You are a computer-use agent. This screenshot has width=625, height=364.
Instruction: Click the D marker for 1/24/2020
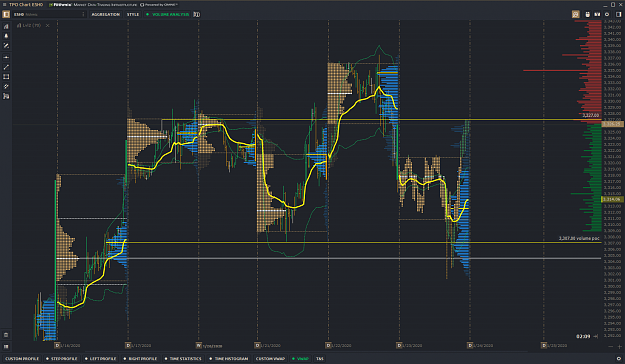point(470,345)
